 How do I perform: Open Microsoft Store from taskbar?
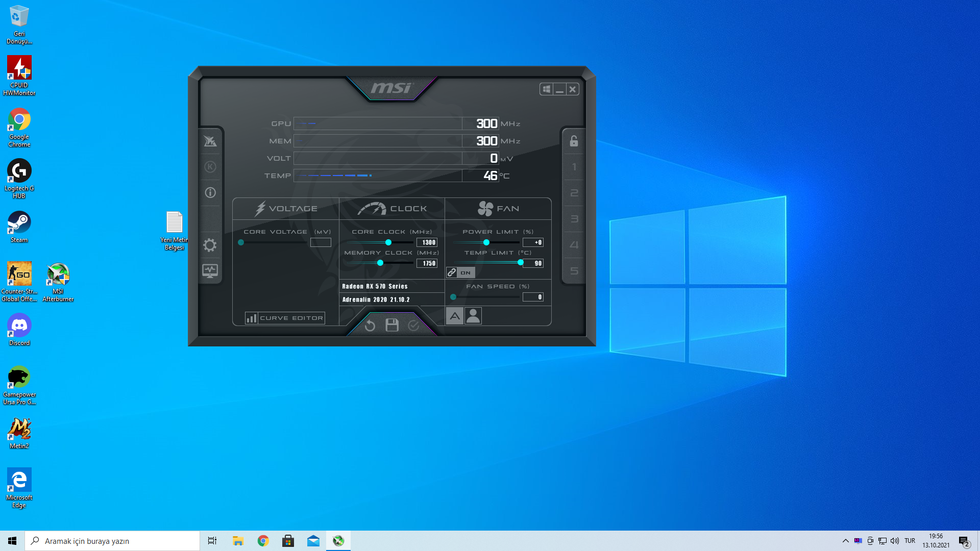(288, 541)
